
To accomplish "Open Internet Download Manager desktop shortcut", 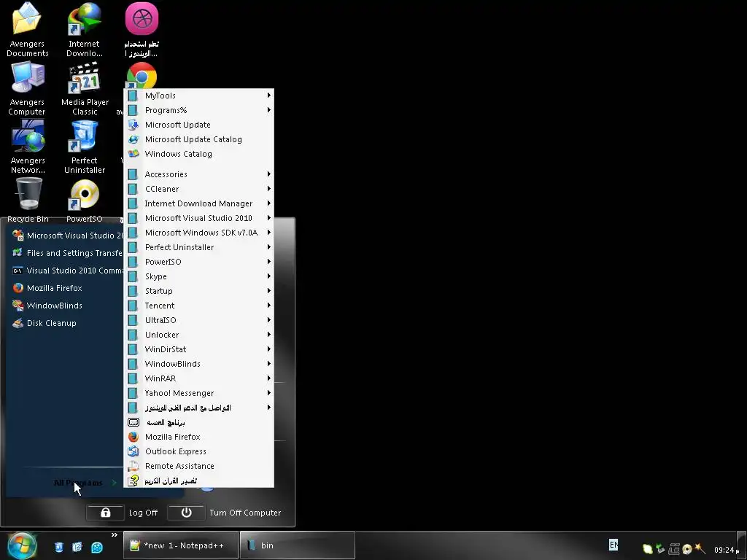I will (x=85, y=29).
